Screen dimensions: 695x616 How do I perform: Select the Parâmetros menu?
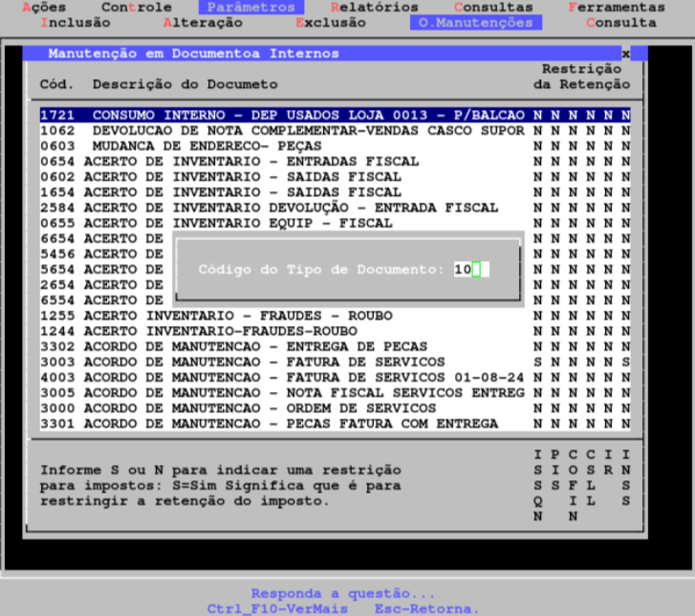point(251,8)
